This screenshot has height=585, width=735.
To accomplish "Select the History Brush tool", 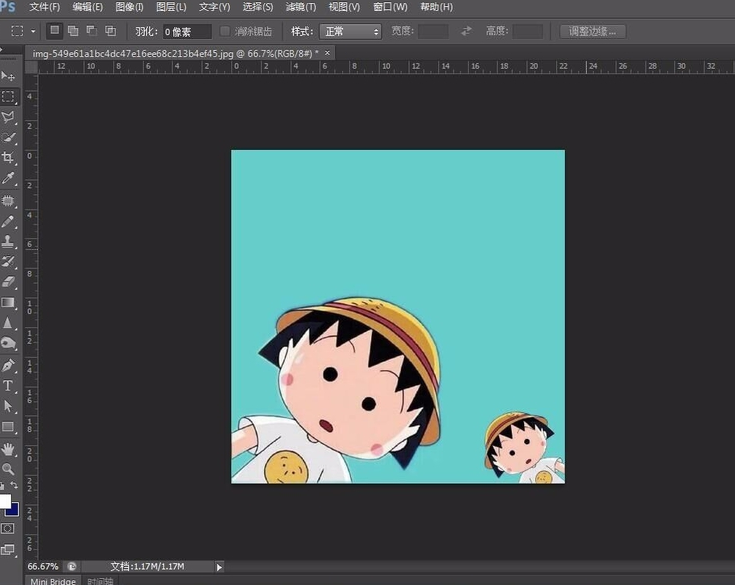I will pyautogui.click(x=8, y=262).
